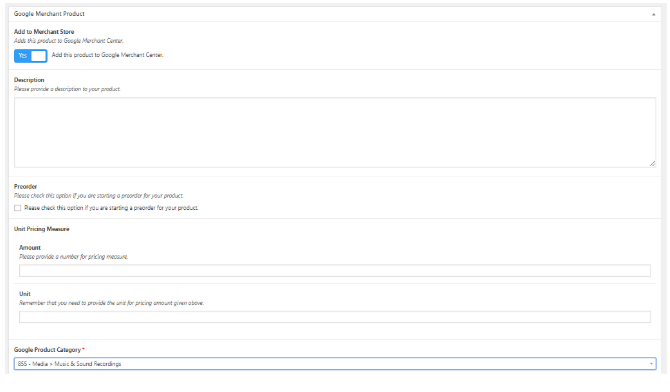Focus the Description text area
This screenshot has height=392, width=670.
click(x=335, y=132)
